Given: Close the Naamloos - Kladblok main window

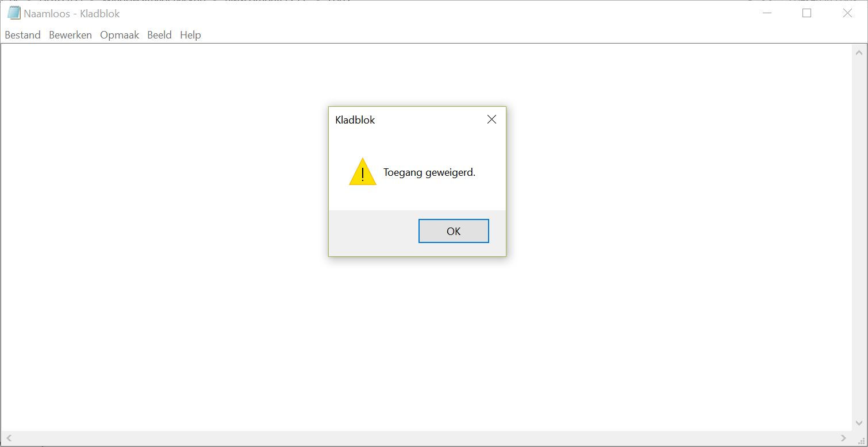Looking at the screenshot, I should [x=847, y=13].
